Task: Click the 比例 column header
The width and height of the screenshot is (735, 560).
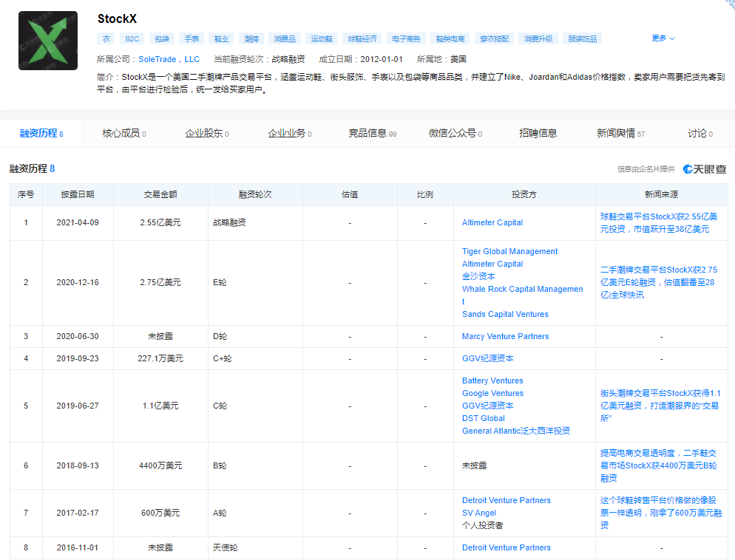Action: tap(425, 194)
